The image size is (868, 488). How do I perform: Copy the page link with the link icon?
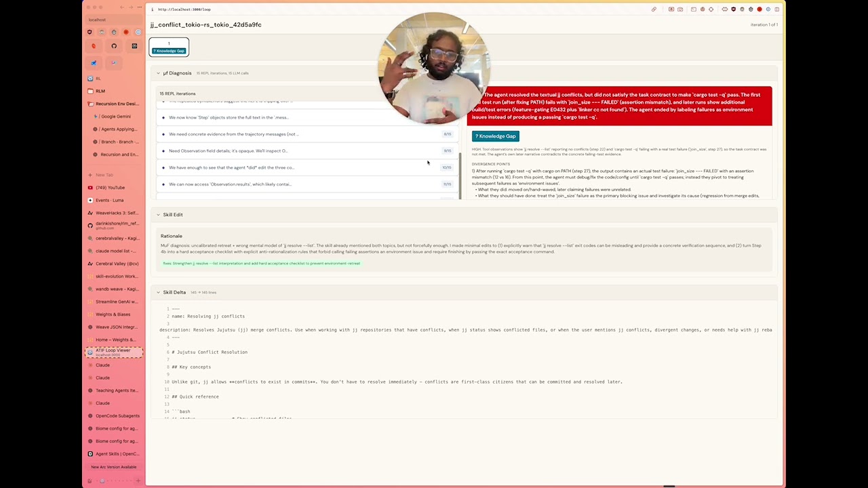click(654, 9)
